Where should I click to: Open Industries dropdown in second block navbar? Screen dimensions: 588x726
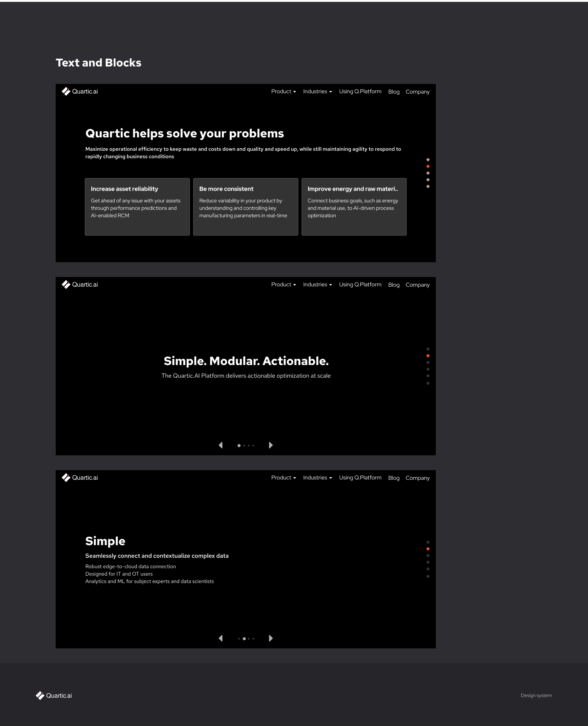pos(317,284)
